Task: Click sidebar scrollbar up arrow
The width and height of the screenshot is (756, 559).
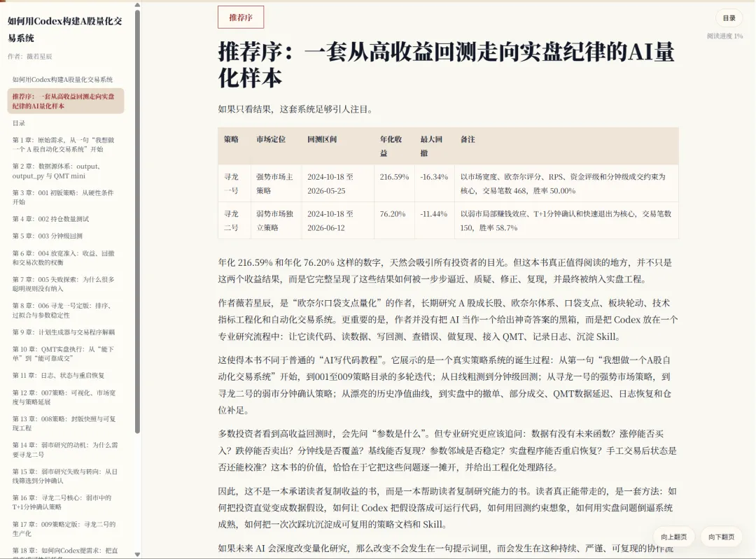Action: 137,6
